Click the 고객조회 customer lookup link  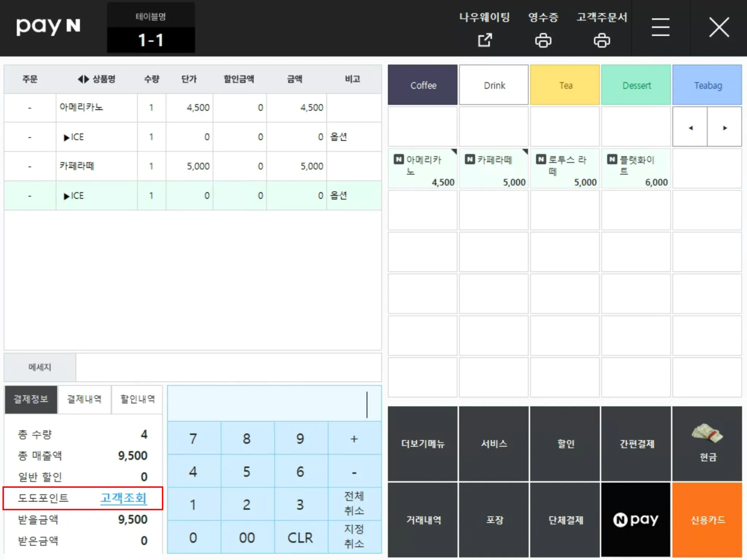(x=123, y=498)
